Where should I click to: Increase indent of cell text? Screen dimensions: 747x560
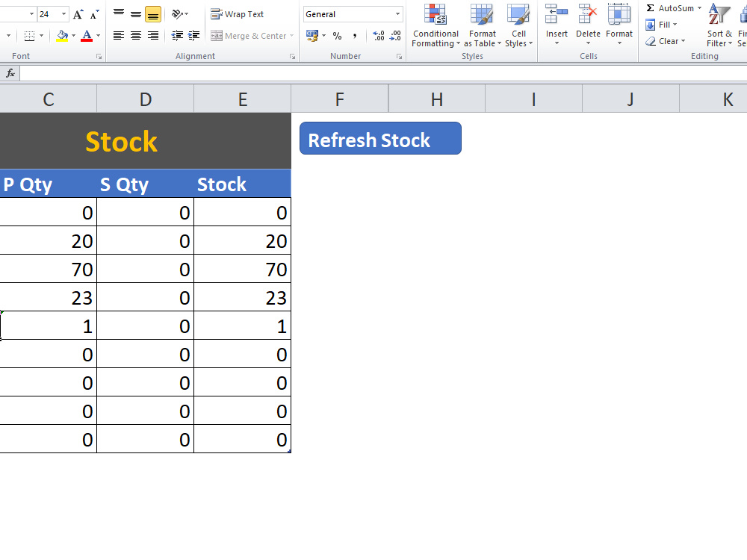(194, 36)
